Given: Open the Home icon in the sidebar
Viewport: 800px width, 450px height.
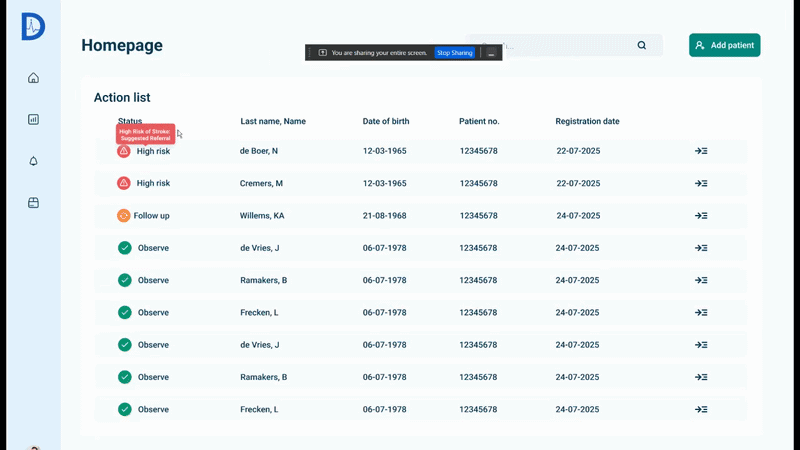Looking at the screenshot, I should coord(33,78).
